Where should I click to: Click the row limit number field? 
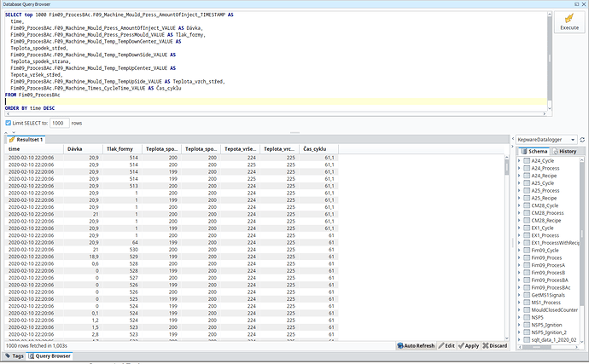59,123
